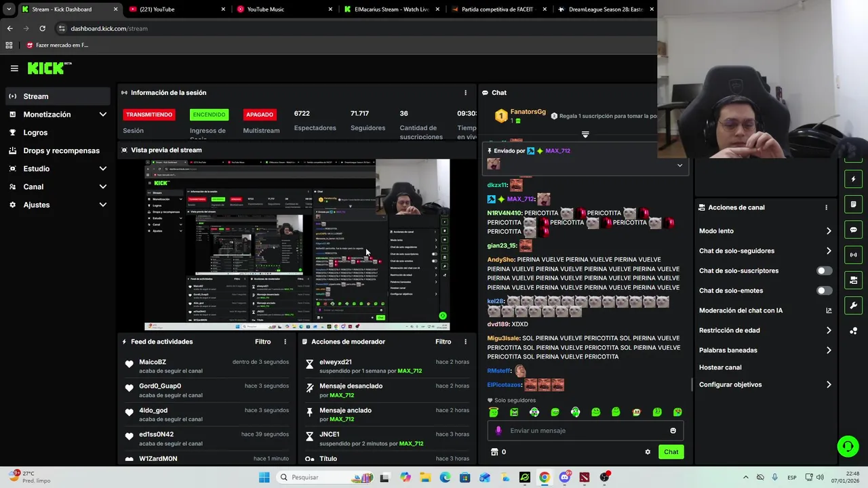Click MaicoBZ in the activity feed

[x=153, y=362]
